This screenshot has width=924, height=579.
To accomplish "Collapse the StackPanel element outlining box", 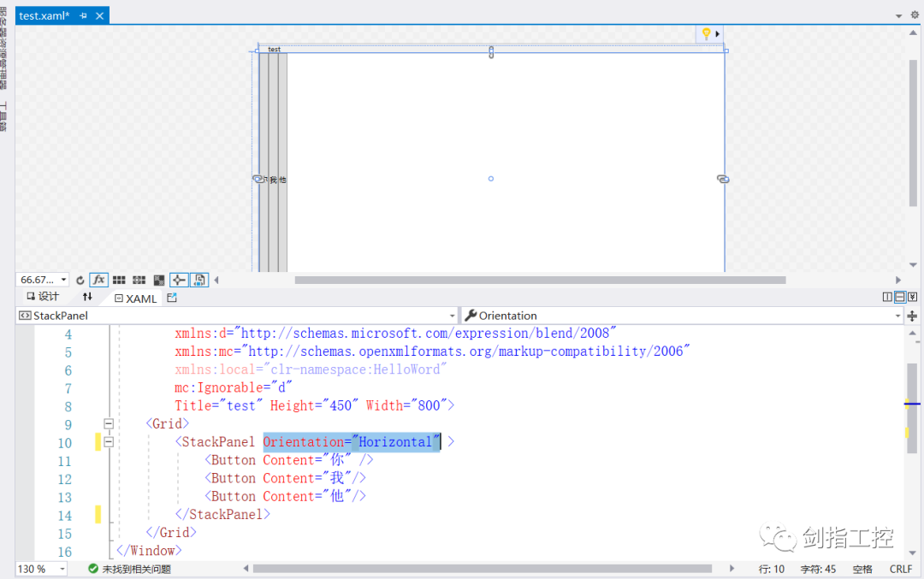I will [x=109, y=441].
